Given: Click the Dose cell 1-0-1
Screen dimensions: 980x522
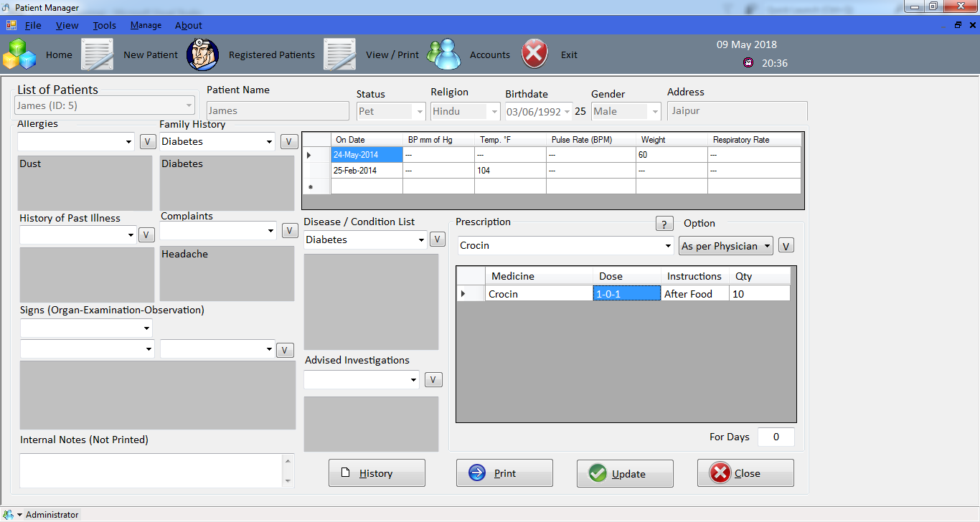Looking at the screenshot, I should point(627,293).
